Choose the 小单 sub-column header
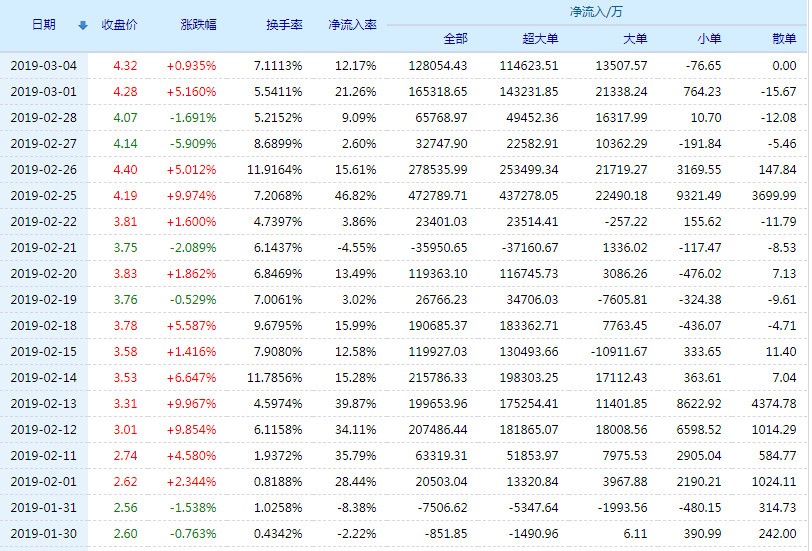Screen dimensions: 812x551 pos(709,39)
